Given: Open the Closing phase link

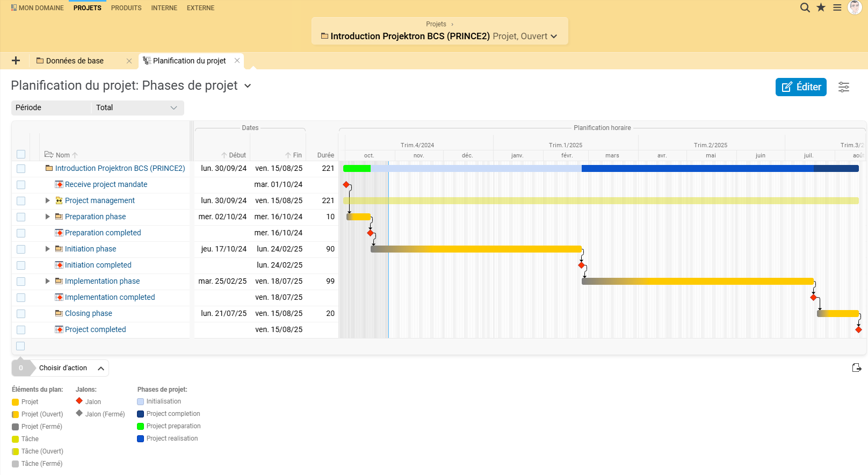Looking at the screenshot, I should pos(89,313).
